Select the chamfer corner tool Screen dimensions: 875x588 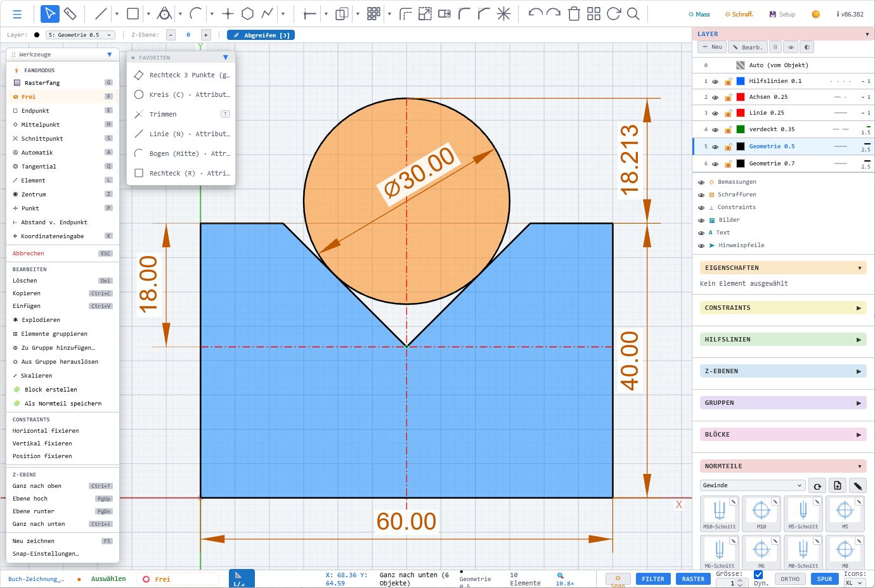coord(484,14)
